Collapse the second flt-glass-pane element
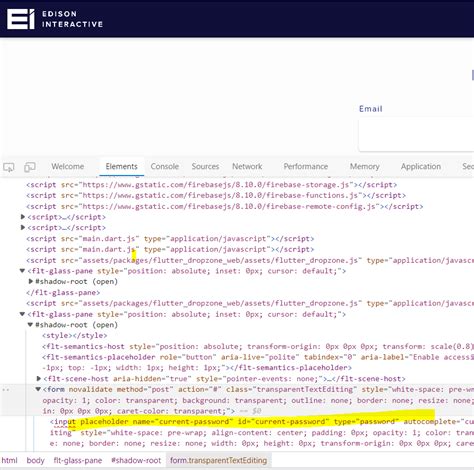This screenshot has height=470, width=474. pos(22,314)
